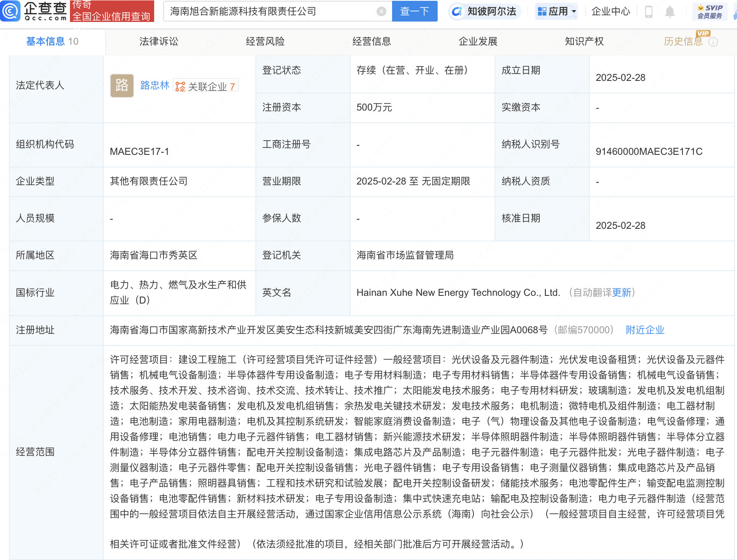Click the related companies icon beside 关联企业
This screenshot has height=560, width=737.
pyautogui.click(x=180, y=87)
